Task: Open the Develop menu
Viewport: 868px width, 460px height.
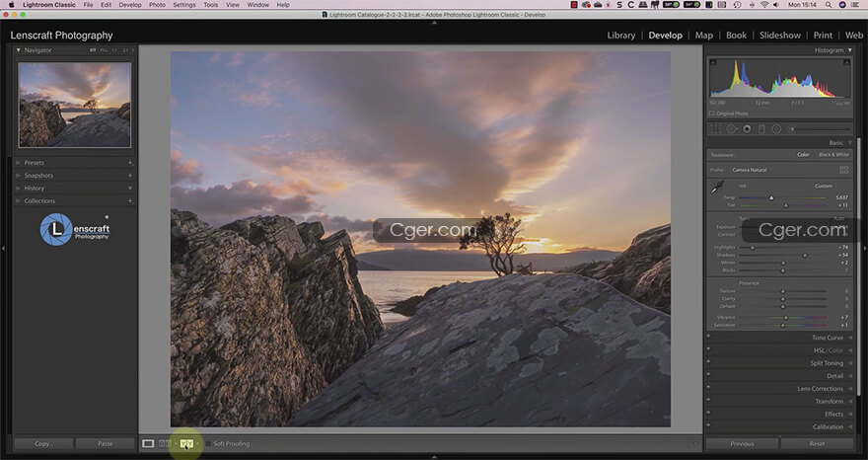Action: tap(130, 4)
